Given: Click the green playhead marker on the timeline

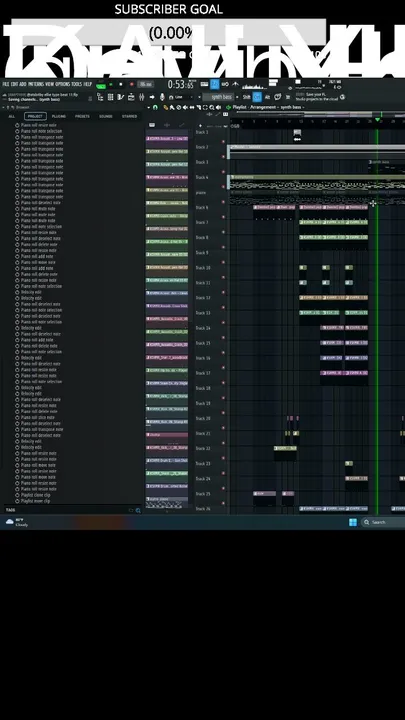Looking at the screenshot, I should coord(377,120).
